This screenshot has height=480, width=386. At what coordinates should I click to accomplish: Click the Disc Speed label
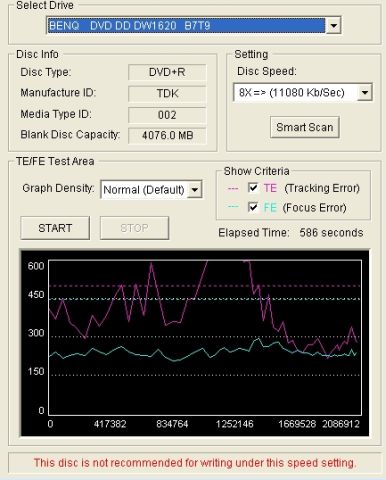tap(267, 71)
